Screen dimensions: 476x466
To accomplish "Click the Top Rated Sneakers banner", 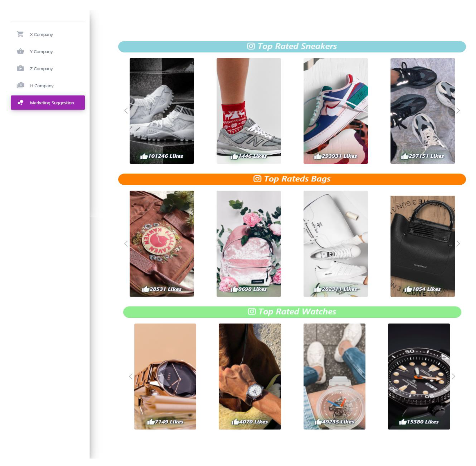I will pyautogui.click(x=292, y=46).
